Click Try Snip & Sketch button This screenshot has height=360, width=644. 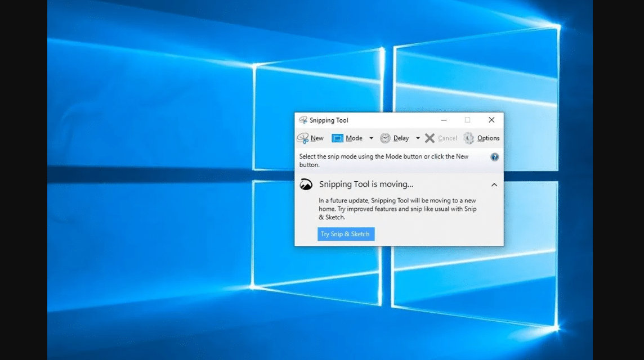(346, 234)
